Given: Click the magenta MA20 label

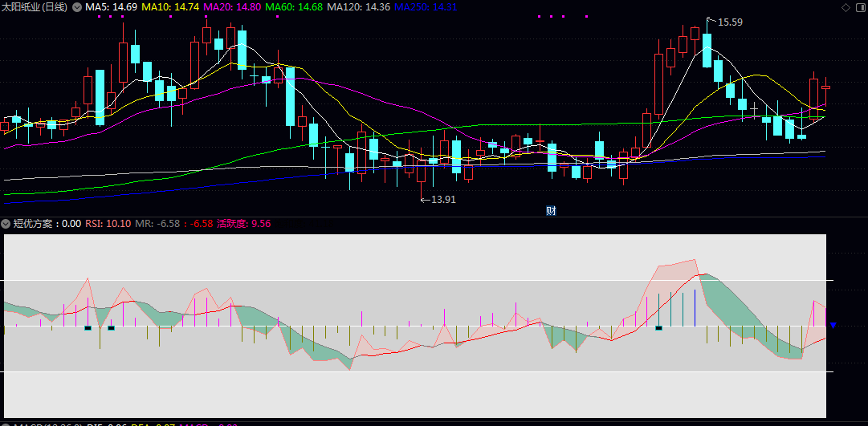Looking at the screenshot, I should coord(231,7).
